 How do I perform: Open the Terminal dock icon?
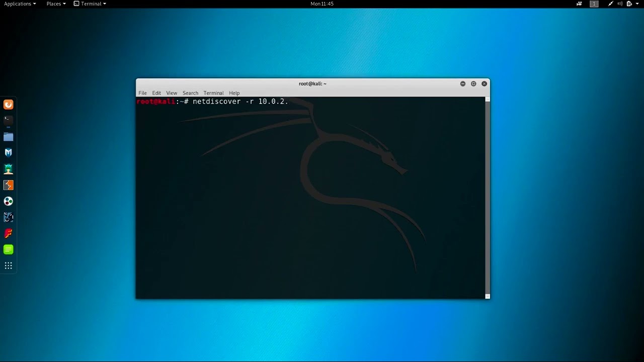coord(8,120)
